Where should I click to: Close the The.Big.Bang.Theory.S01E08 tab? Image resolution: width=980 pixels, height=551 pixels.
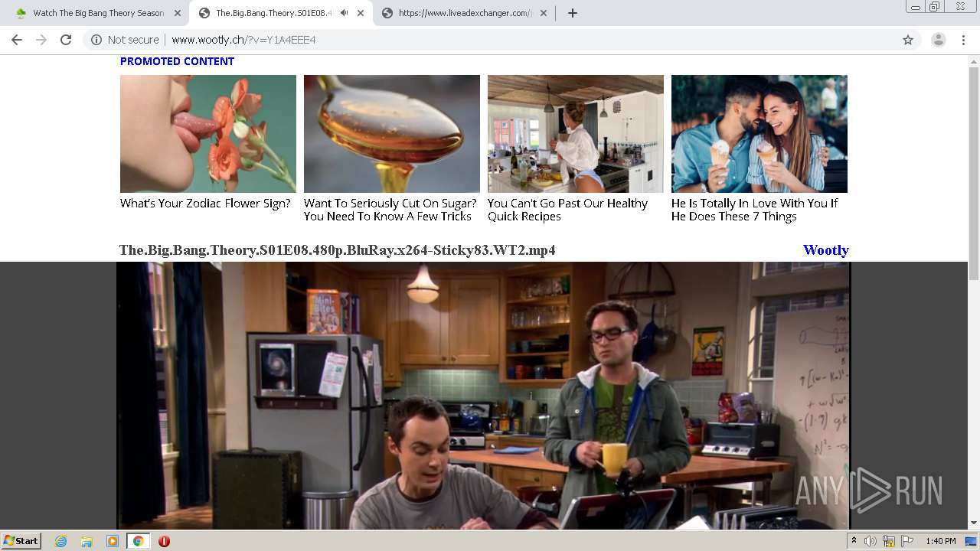click(361, 13)
